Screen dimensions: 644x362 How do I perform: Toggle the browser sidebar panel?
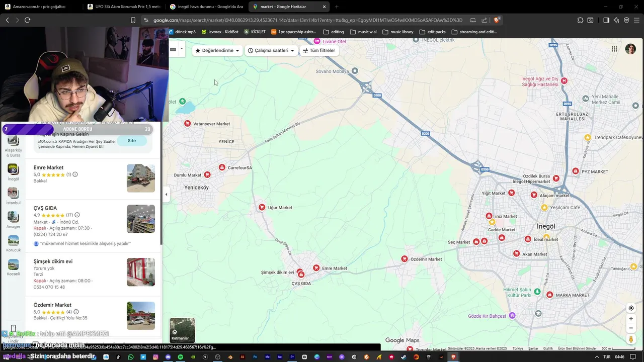(606, 20)
